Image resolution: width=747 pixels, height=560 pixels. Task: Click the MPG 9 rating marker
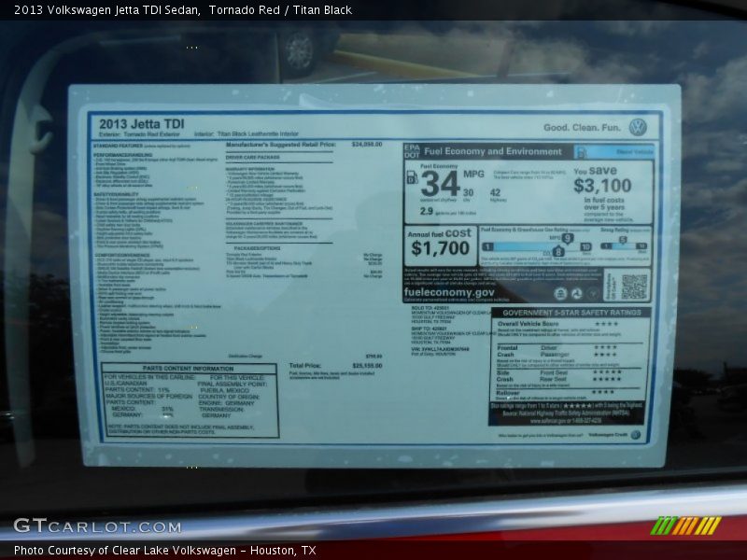pos(567,238)
